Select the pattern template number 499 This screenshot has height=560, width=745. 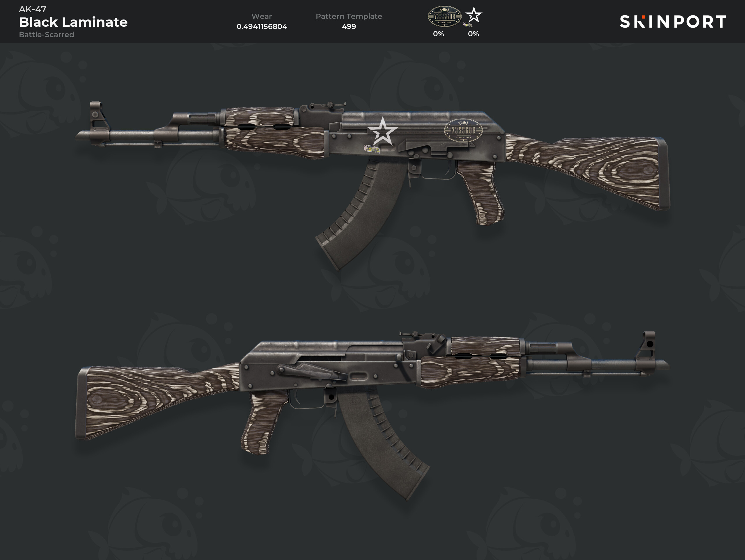tap(349, 26)
